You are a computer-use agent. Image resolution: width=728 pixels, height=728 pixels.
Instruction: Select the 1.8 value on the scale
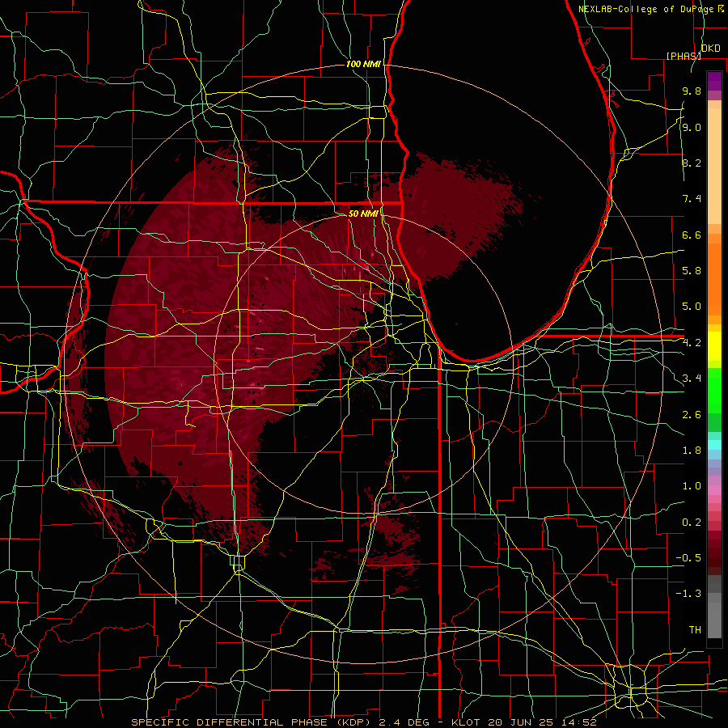point(692,451)
